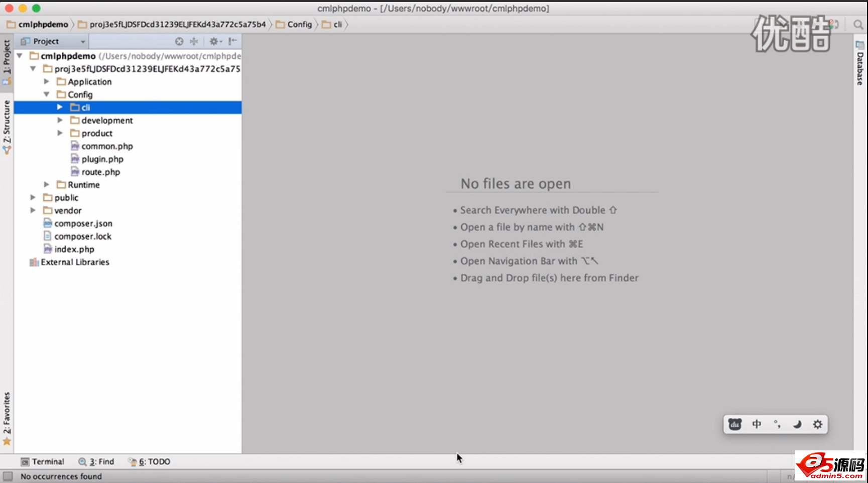Screen dimensions: 868x483
Task: Expand the development folder
Action: pos(60,120)
